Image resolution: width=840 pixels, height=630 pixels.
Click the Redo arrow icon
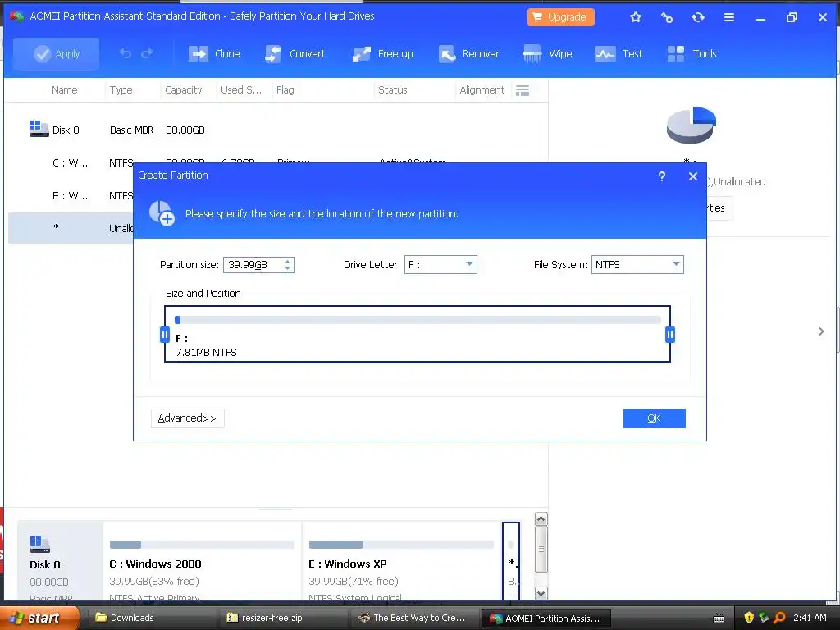tap(147, 53)
